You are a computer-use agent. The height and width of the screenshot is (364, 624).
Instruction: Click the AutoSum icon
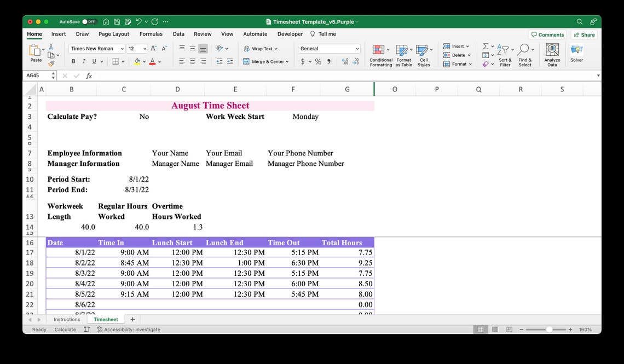tap(485, 46)
